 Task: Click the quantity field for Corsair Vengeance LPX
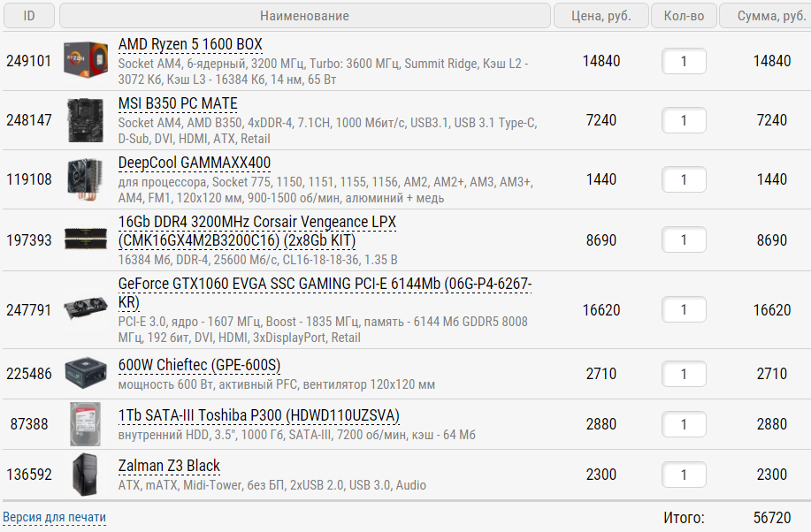tap(684, 239)
